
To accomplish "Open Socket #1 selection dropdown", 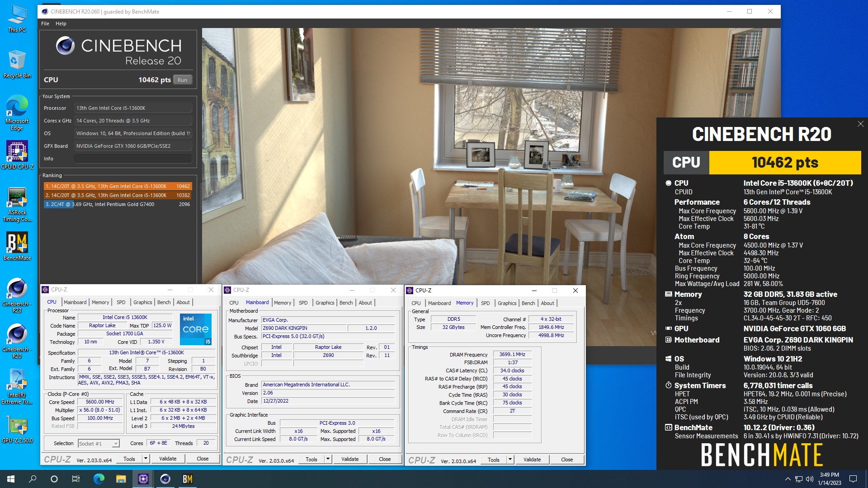I will coord(99,444).
